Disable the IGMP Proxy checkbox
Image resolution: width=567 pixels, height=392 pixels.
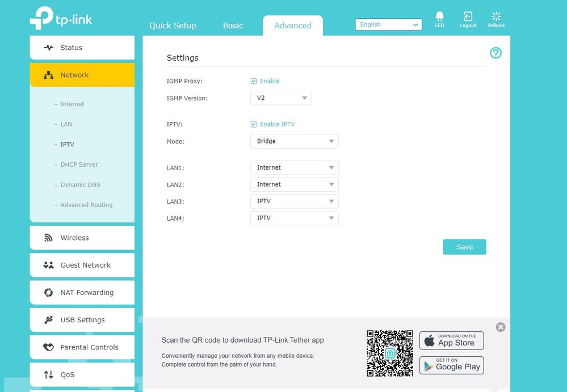[x=254, y=81]
